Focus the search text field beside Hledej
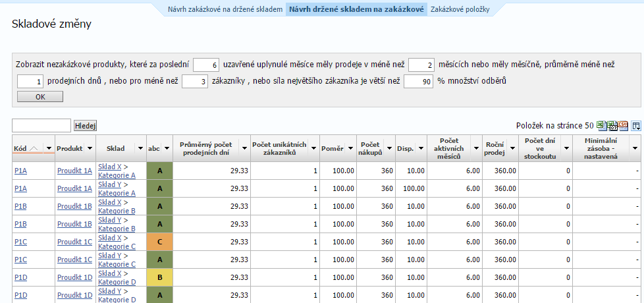Screen dimensions: 644x303 coord(41,126)
